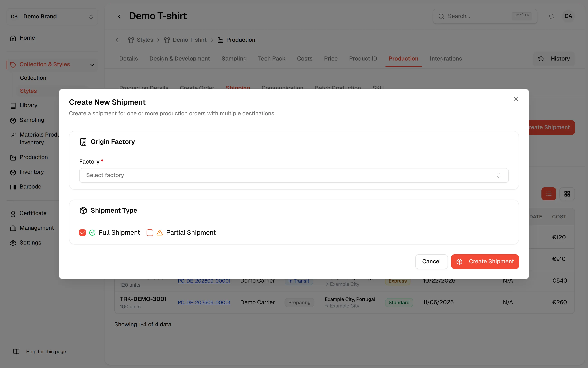Switch to the Integrations tab
This screenshot has height=368, width=588.
click(x=446, y=59)
